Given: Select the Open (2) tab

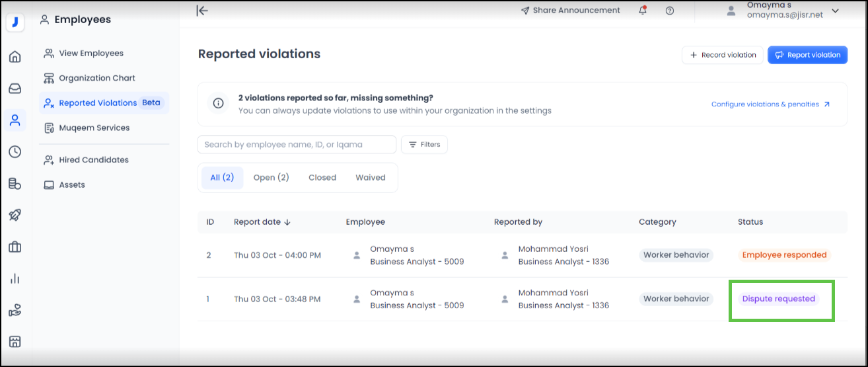Looking at the screenshot, I should [271, 178].
